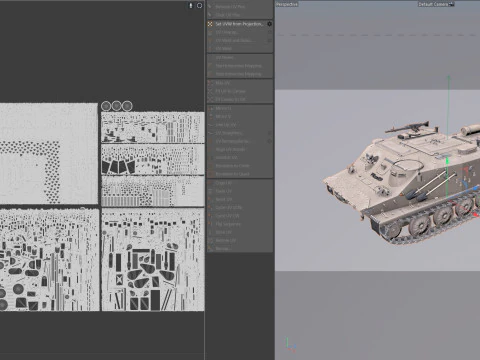The height and width of the screenshot is (360, 480).
Task: Select the second round UV island
Action: (x=116, y=106)
